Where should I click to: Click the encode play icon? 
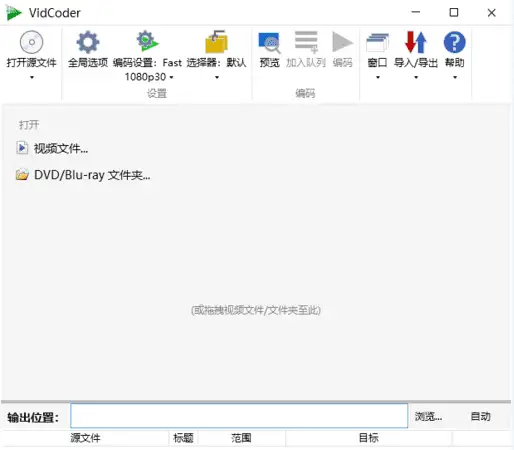(x=342, y=42)
